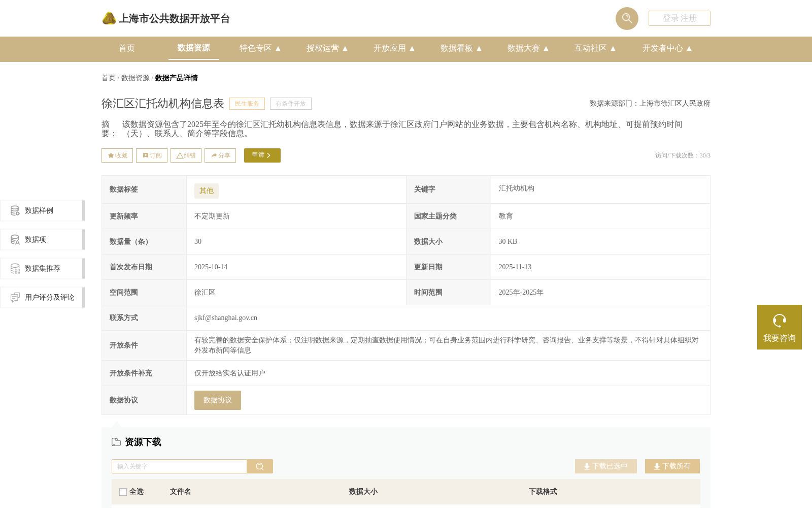Click the 订阅 subscribe button
The width and height of the screenshot is (812, 508).
(152, 155)
